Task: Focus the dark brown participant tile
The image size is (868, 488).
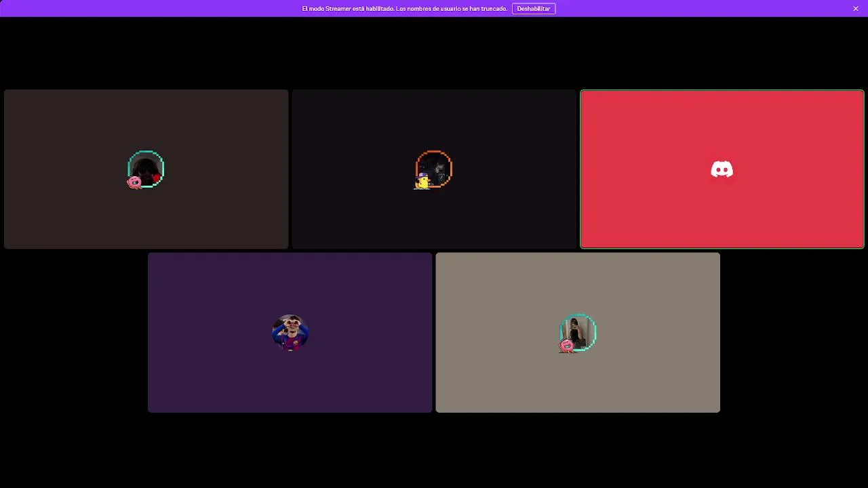Action: tap(146, 169)
